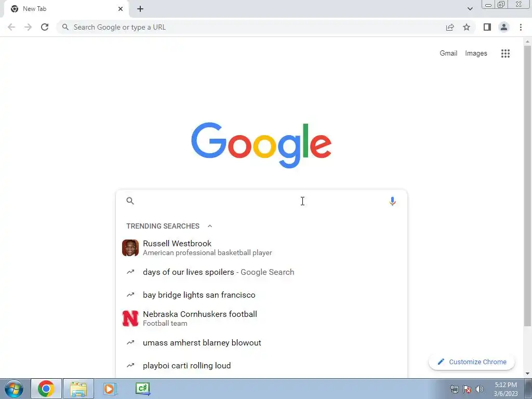The width and height of the screenshot is (532, 399).
Task: Open the tab search dropdown arrow
Action: pyautogui.click(x=470, y=9)
